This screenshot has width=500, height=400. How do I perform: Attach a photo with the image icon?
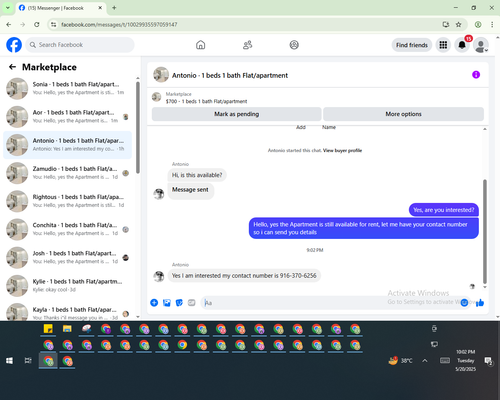point(167,303)
